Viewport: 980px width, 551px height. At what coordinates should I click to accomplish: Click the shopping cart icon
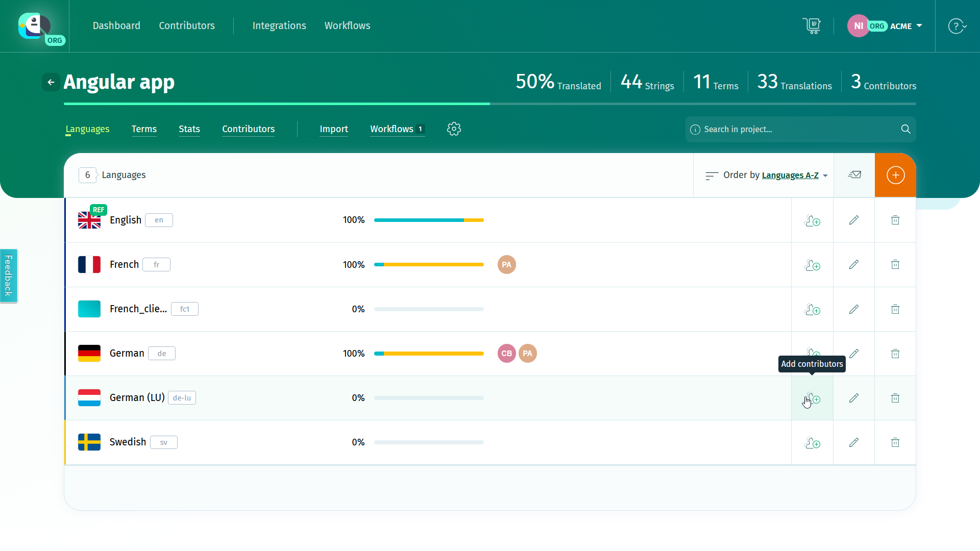[x=812, y=26]
